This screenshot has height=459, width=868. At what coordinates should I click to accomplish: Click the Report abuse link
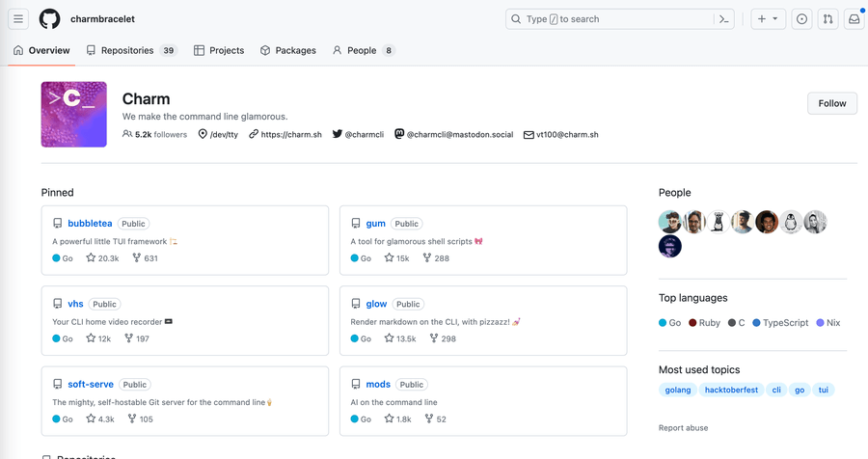683,428
